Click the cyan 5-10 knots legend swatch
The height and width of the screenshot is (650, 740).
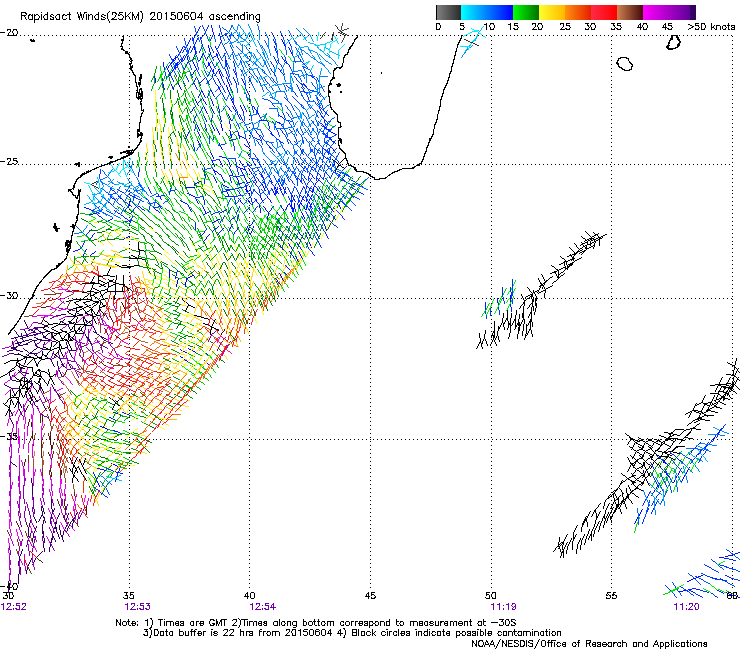click(474, 12)
